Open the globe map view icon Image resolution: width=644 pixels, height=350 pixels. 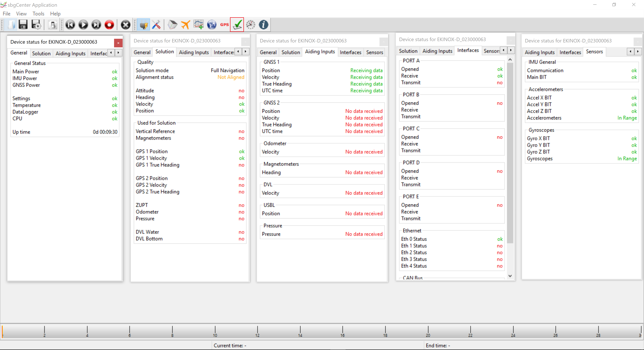click(x=212, y=24)
